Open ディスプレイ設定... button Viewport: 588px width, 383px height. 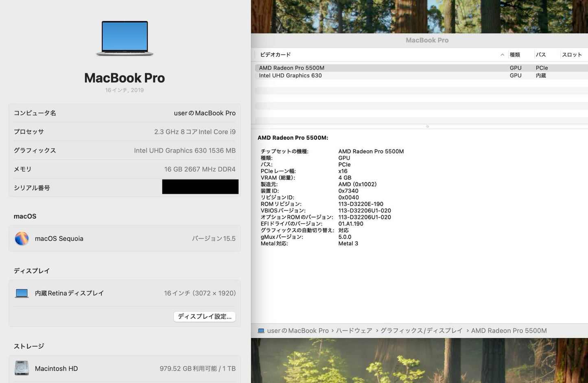(x=205, y=316)
